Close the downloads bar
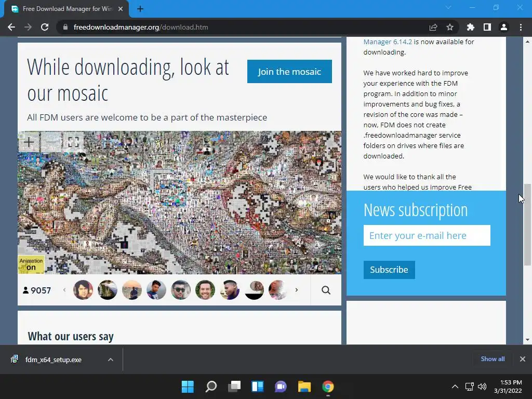Viewport: 532px width, 399px height. [x=523, y=359]
